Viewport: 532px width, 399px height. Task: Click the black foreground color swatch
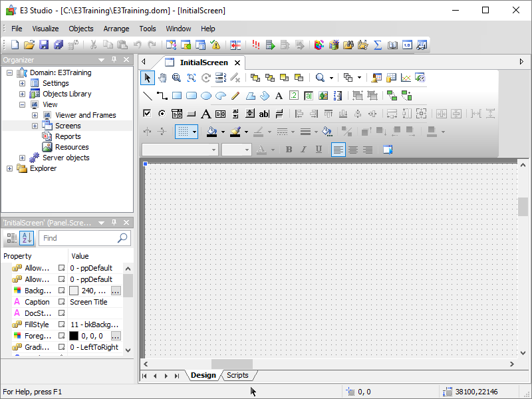73,336
